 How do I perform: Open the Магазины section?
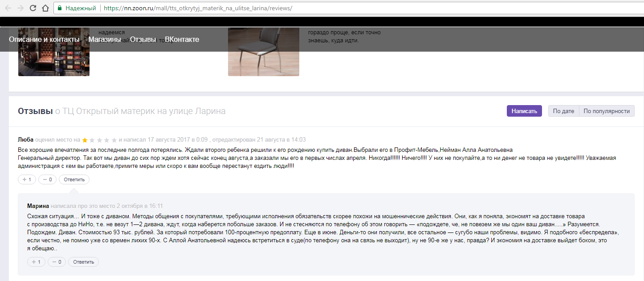105,40
